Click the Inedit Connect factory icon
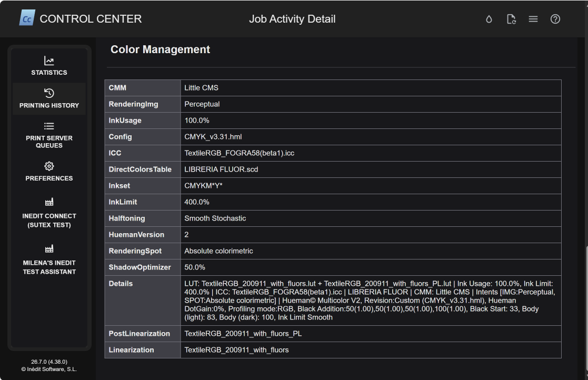 point(49,202)
